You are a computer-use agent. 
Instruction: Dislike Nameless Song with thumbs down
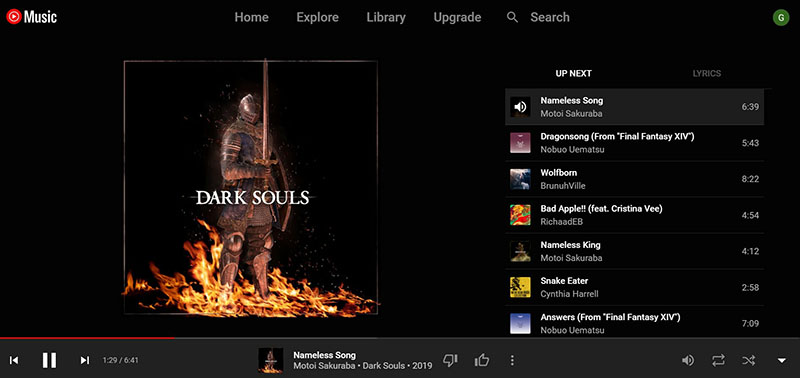(450, 361)
